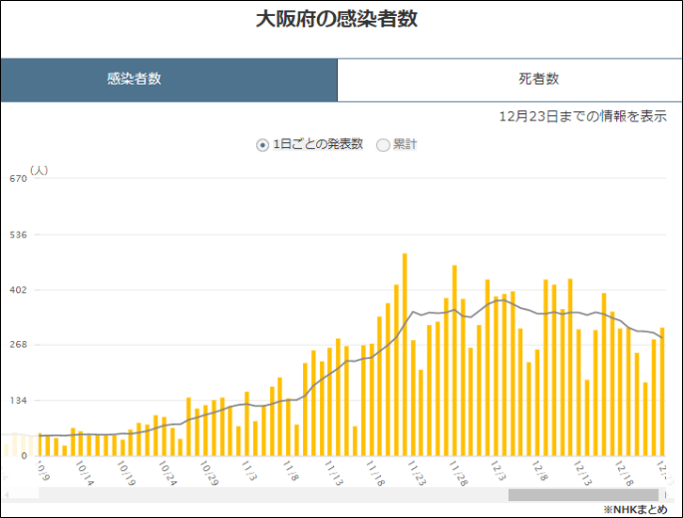Click the 12月23日までの情報を表示 text
The image size is (683, 518).
pos(582,116)
